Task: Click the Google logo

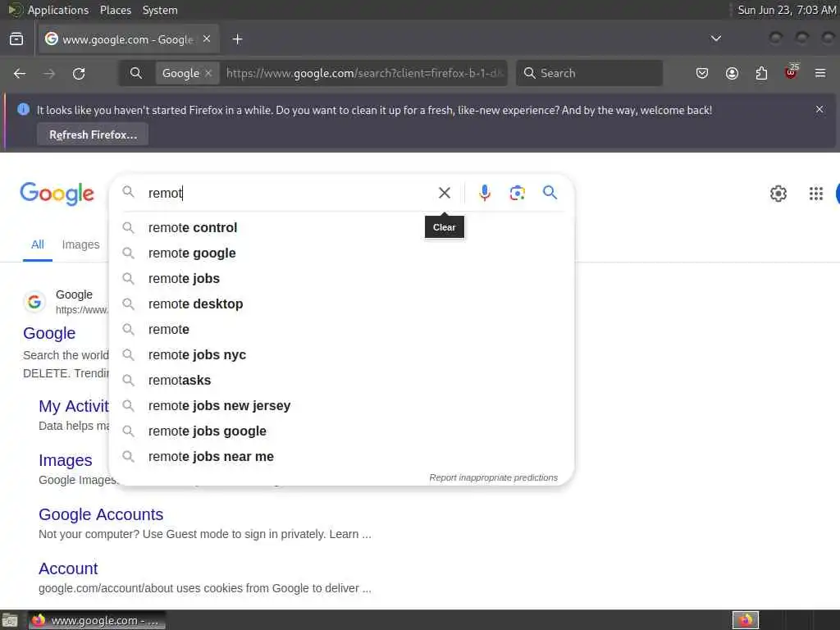Action: [57, 194]
